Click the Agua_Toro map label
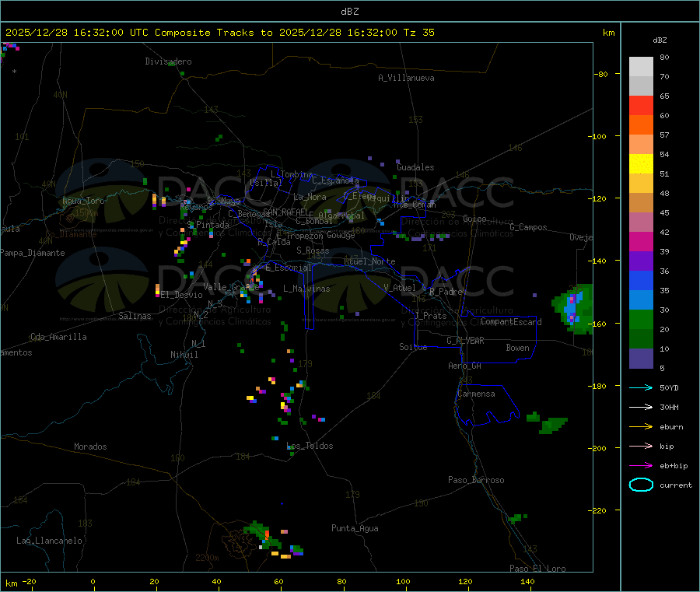Screen dimensions: 700x592 pos(83,201)
